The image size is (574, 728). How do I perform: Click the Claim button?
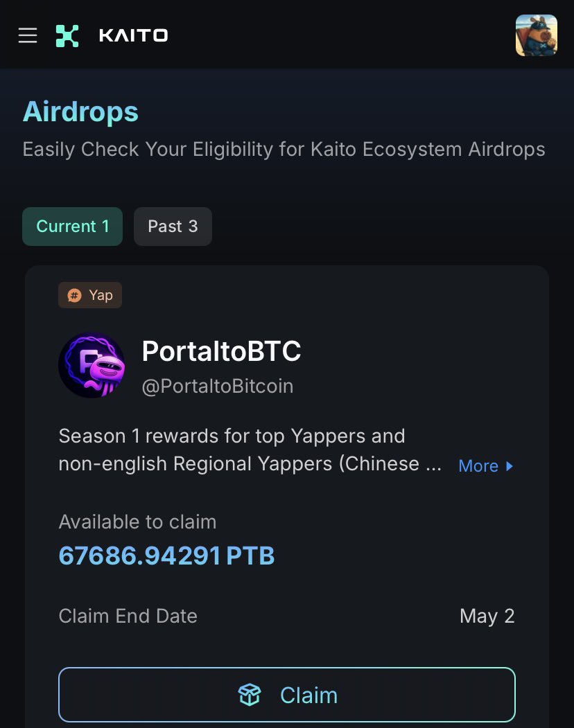[287, 695]
